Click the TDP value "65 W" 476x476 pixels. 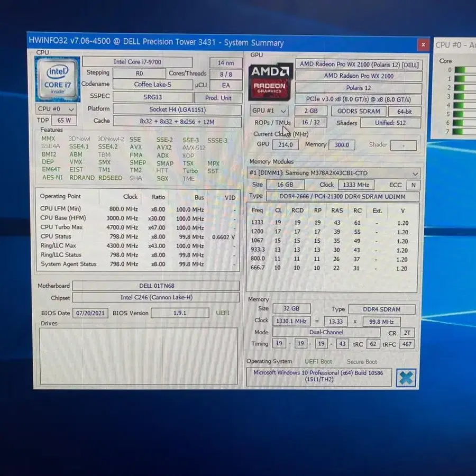pyautogui.click(x=64, y=120)
